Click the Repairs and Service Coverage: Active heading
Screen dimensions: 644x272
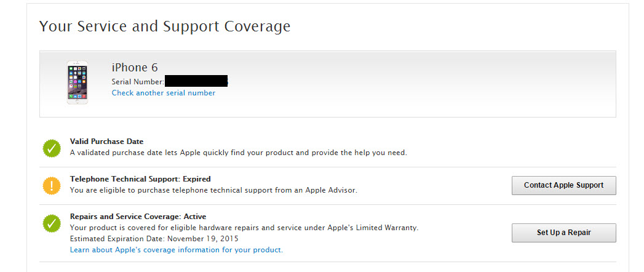point(138,217)
